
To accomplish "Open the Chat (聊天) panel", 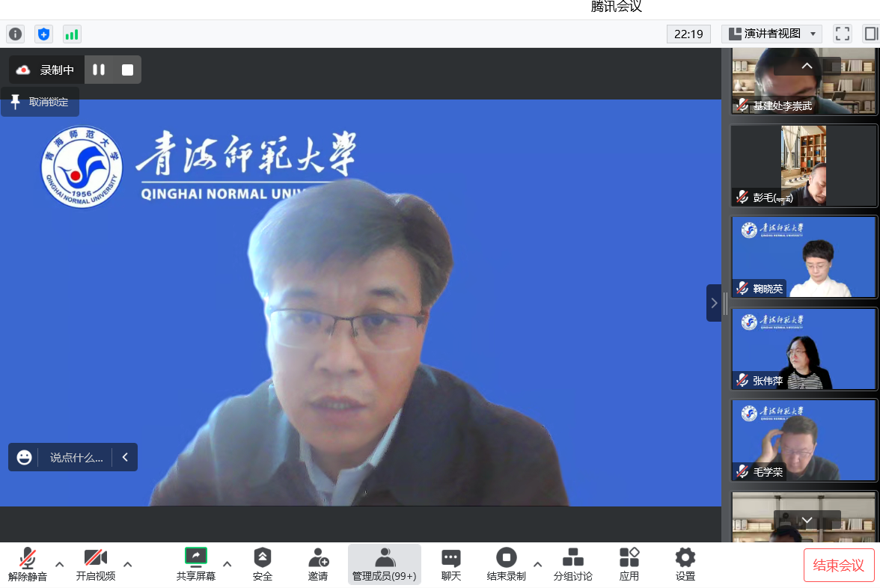I will (x=450, y=564).
